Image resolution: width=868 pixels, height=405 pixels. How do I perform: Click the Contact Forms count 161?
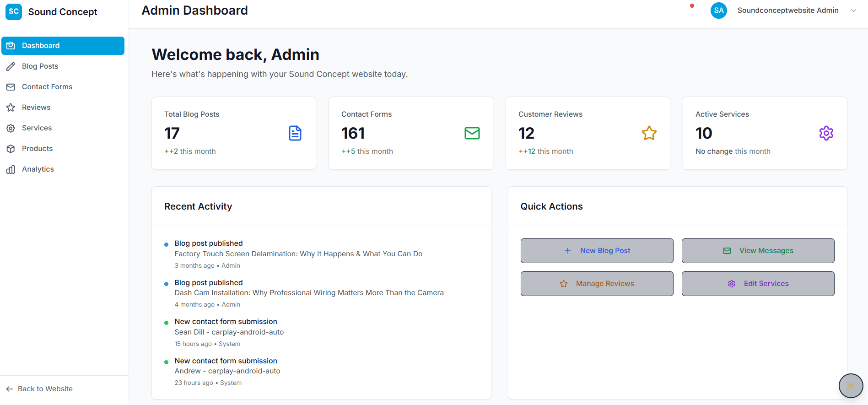coord(353,133)
